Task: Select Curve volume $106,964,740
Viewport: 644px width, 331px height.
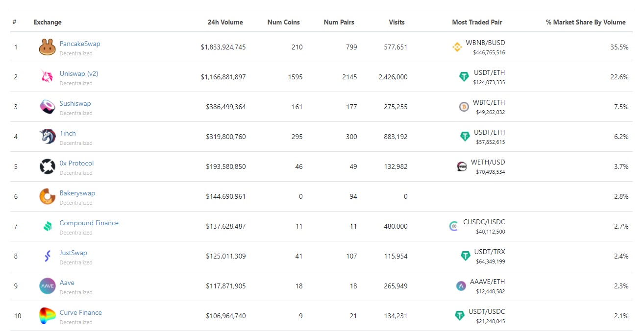Action: click(226, 316)
